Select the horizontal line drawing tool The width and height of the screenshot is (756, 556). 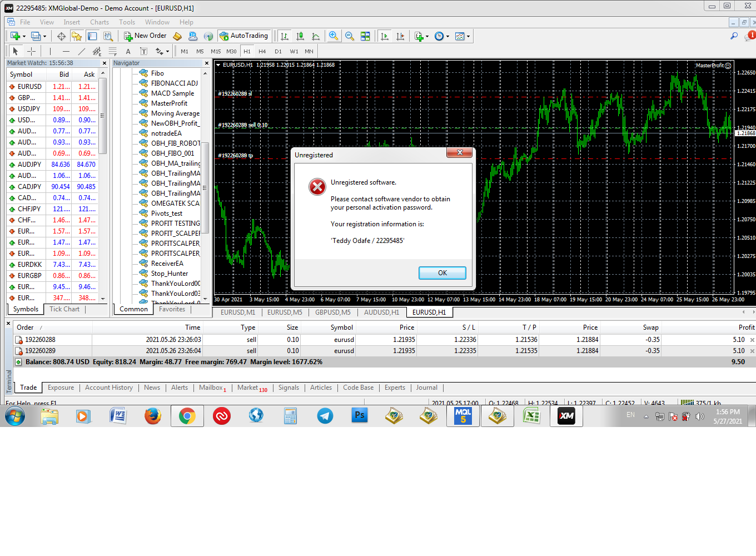[x=66, y=51]
